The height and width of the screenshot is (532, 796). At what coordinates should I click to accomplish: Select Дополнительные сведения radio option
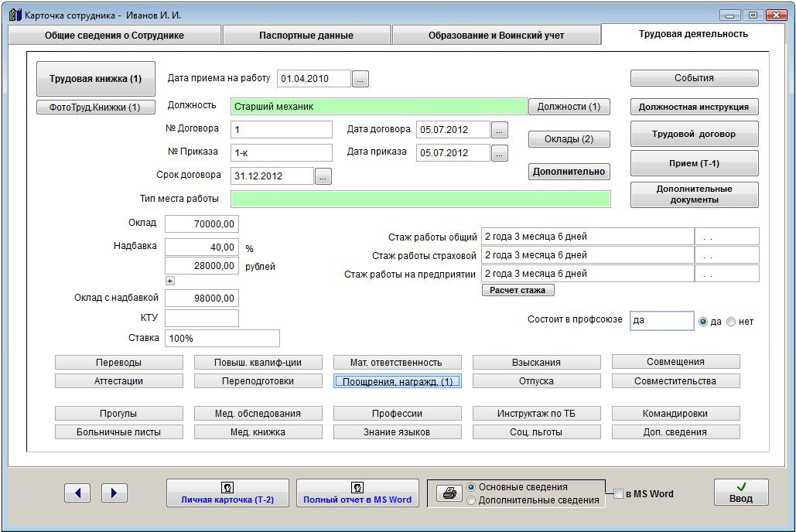471,500
